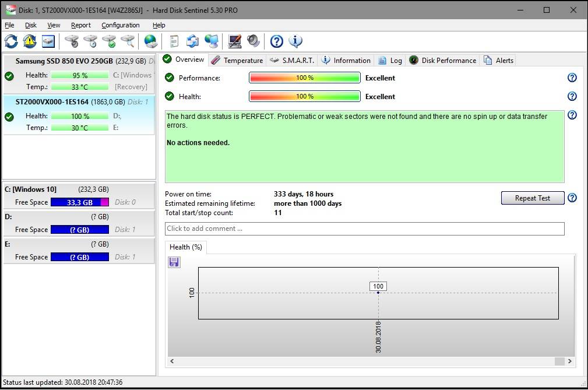The height and width of the screenshot is (390, 588).
Task: Click the blue question mark toolbar icon
Action: click(277, 41)
